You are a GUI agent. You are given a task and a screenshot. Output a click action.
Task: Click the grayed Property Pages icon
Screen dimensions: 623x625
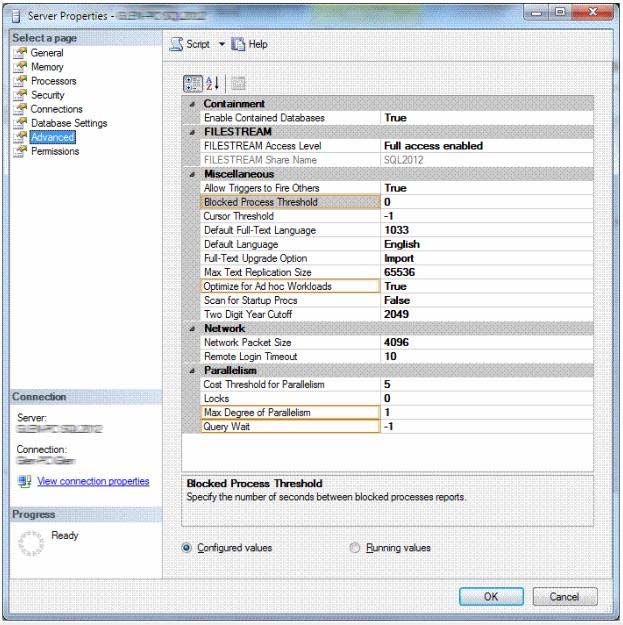[x=238, y=84]
